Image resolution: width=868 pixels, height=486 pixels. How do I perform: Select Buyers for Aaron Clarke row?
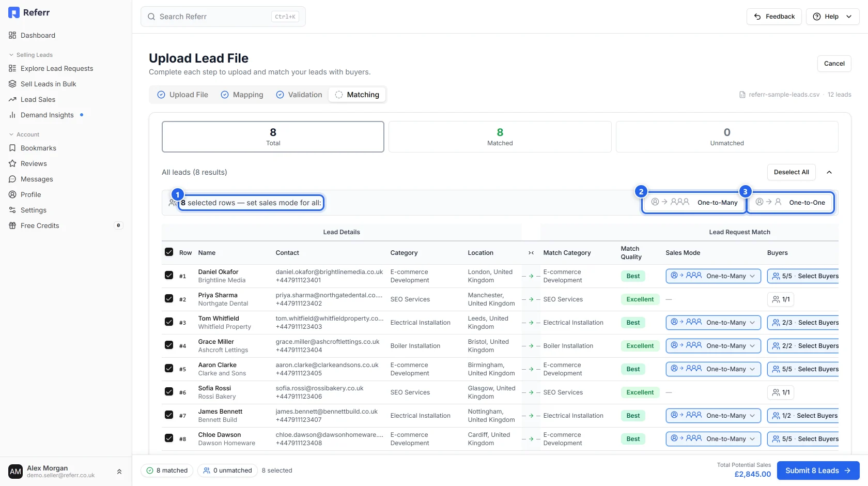click(x=803, y=369)
